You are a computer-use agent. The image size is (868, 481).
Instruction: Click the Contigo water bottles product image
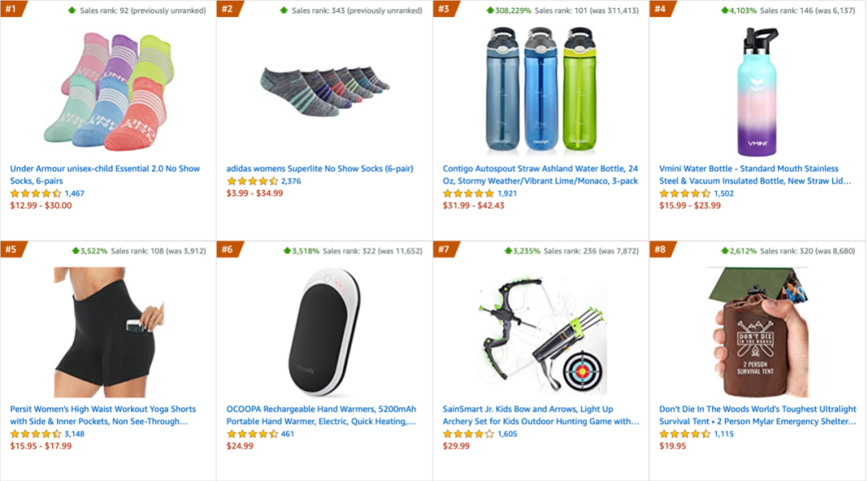541,91
